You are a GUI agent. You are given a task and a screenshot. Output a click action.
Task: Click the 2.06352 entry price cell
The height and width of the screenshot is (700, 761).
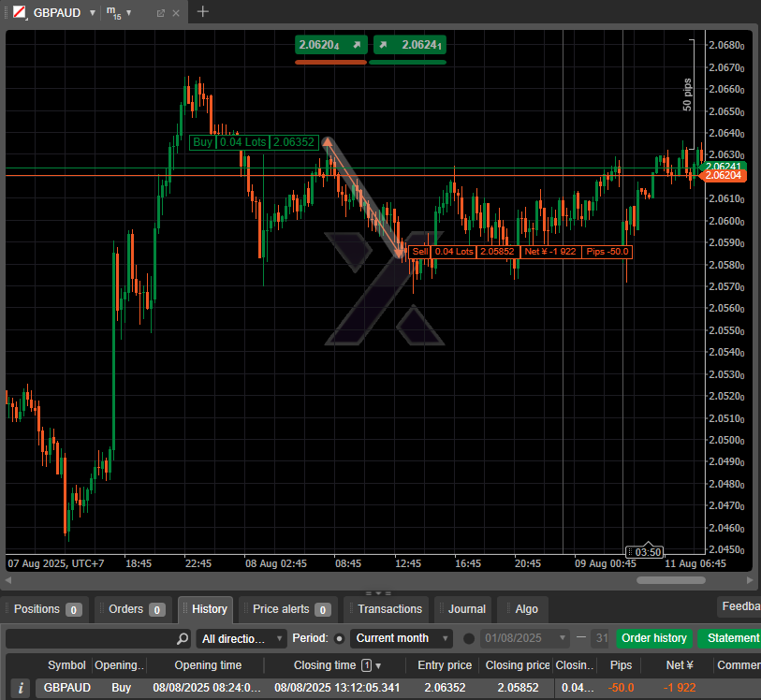pyautogui.click(x=445, y=688)
